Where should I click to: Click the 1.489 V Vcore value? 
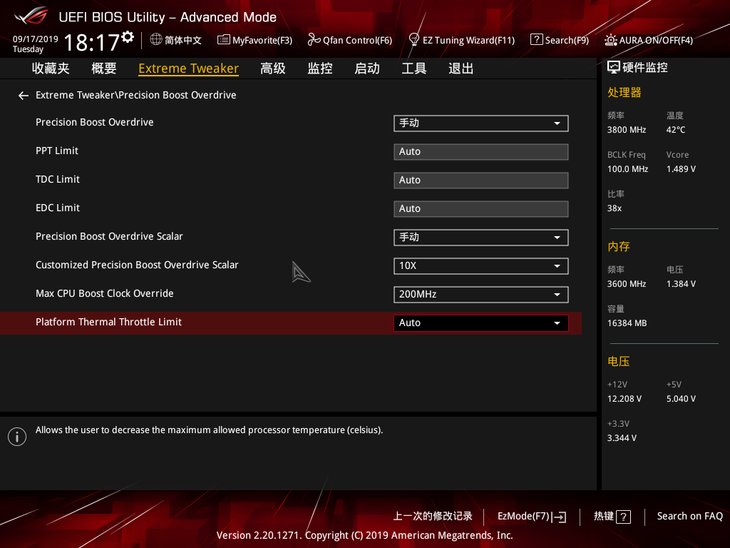coord(681,169)
